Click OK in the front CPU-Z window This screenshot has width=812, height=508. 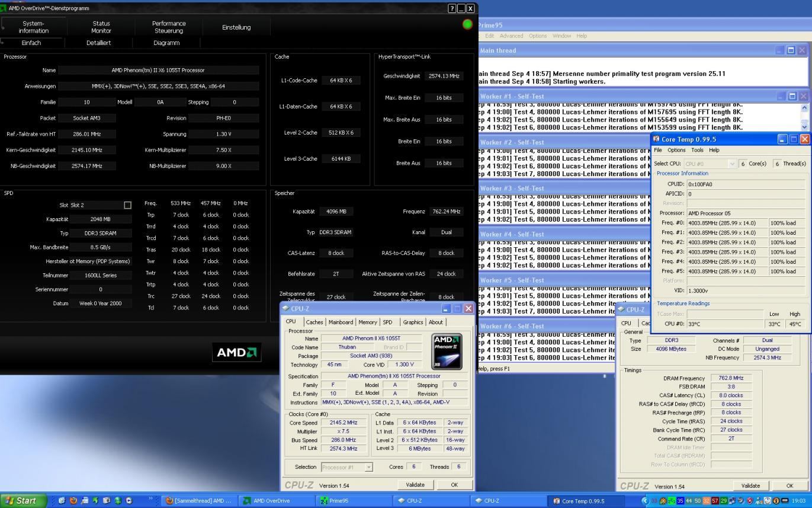[454, 485]
